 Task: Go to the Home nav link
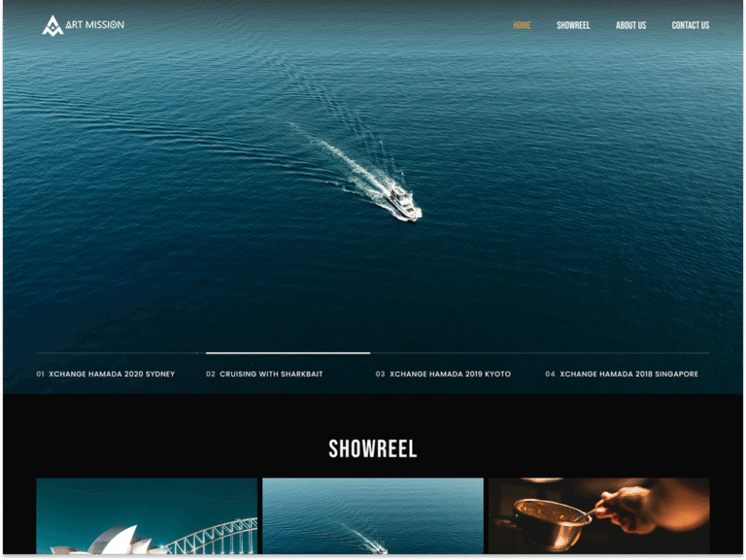(522, 25)
